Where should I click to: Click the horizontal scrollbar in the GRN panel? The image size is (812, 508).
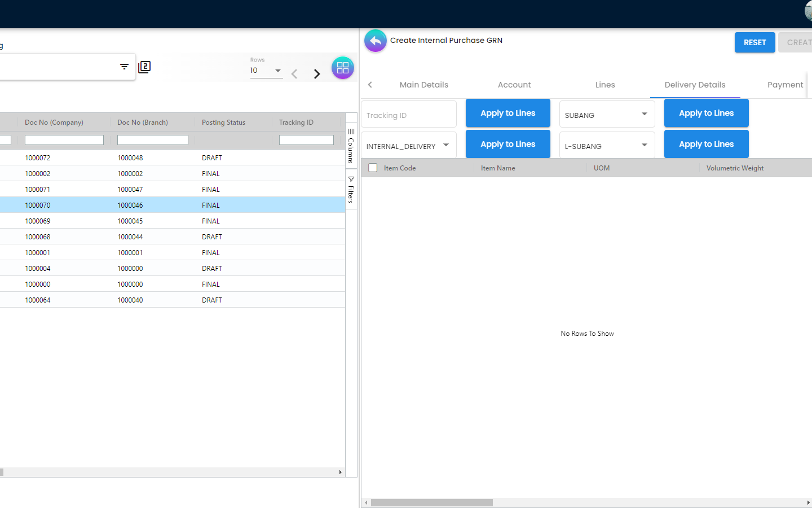click(432, 502)
